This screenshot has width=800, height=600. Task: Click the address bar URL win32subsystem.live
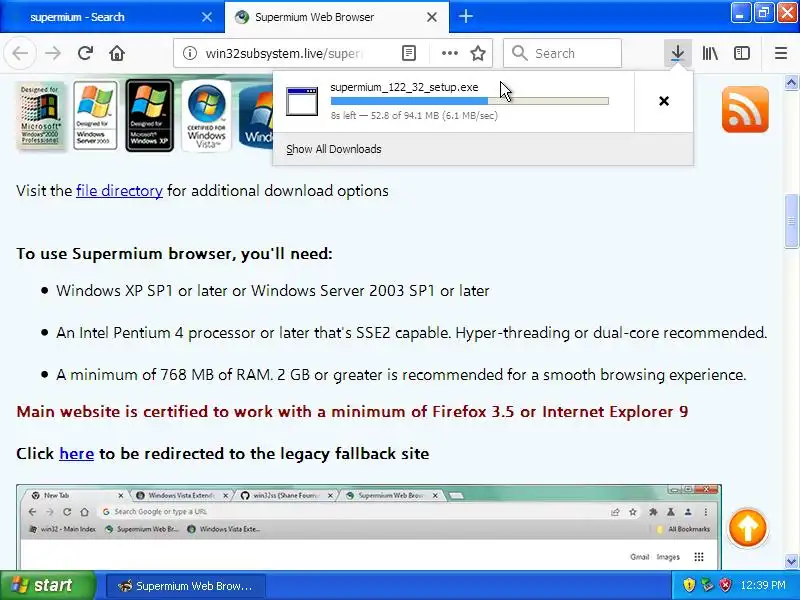(x=284, y=53)
